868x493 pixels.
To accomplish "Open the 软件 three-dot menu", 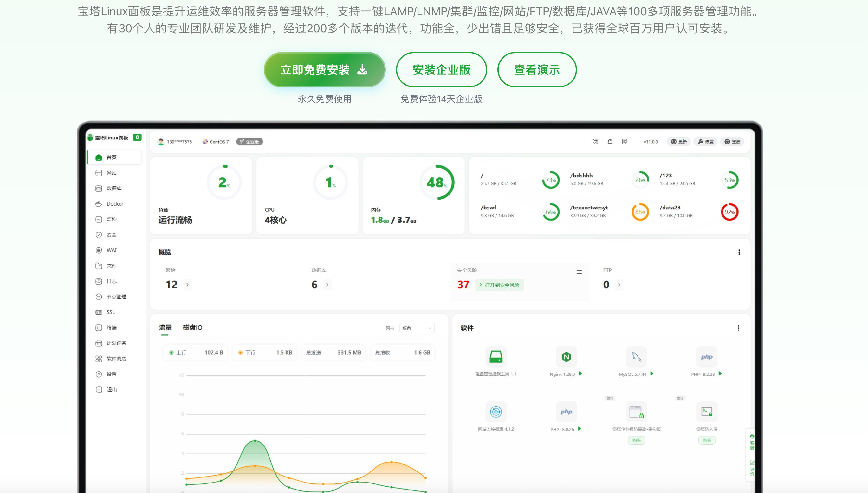I will pos(739,328).
